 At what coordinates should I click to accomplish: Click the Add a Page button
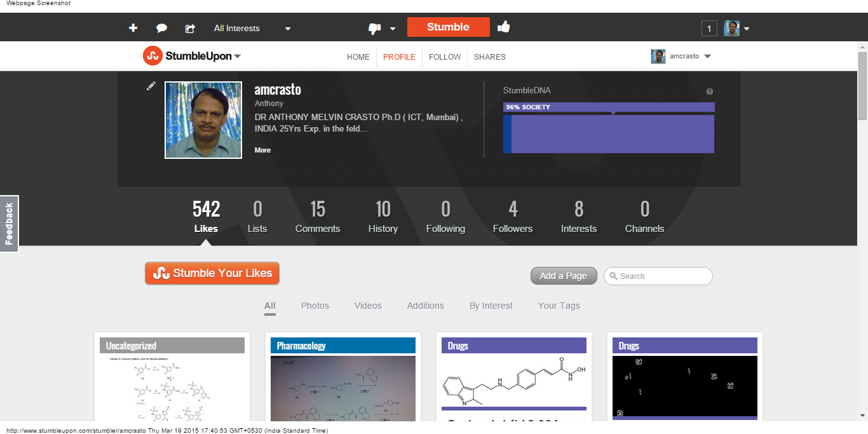pyautogui.click(x=564, y=276)
